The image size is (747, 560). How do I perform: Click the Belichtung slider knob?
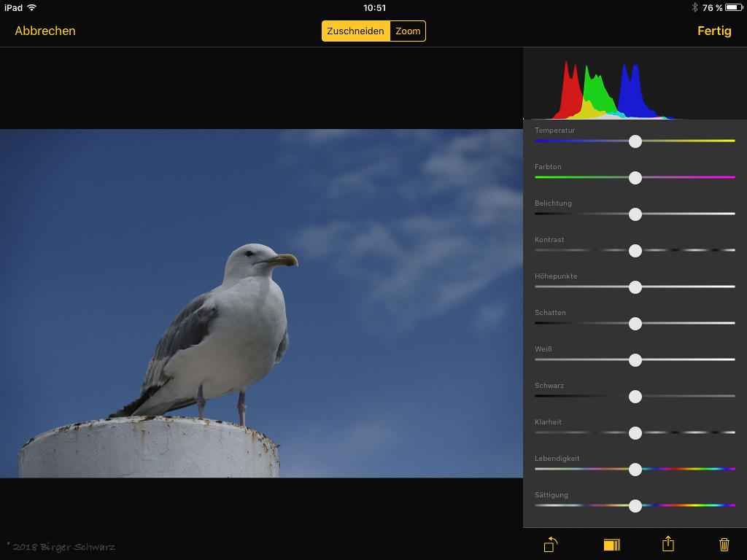pos(635,214)
